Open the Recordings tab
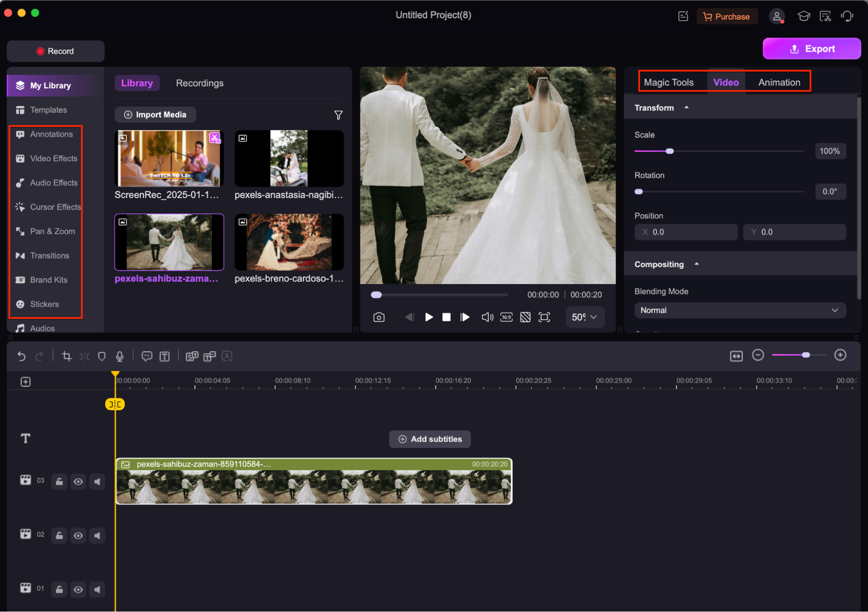Image resolution: width=868 pixels, height=612 pixels. pyautogui.click(x=200, y=83)
